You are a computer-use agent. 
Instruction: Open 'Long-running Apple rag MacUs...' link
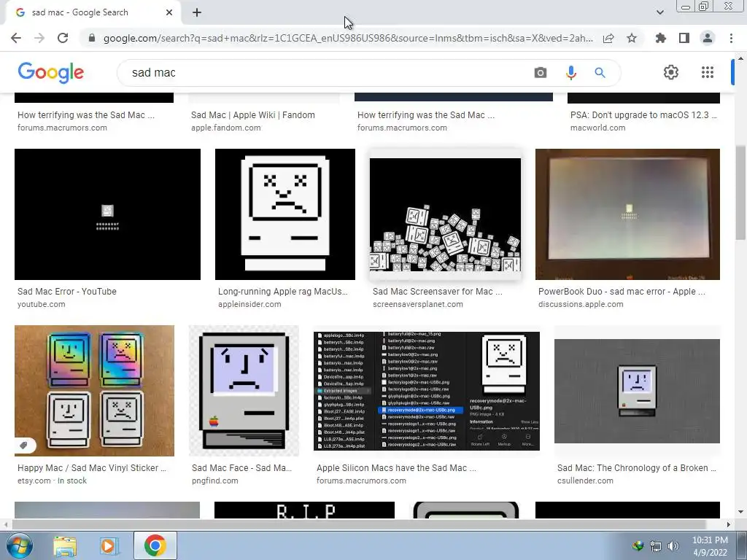(283, 292)
